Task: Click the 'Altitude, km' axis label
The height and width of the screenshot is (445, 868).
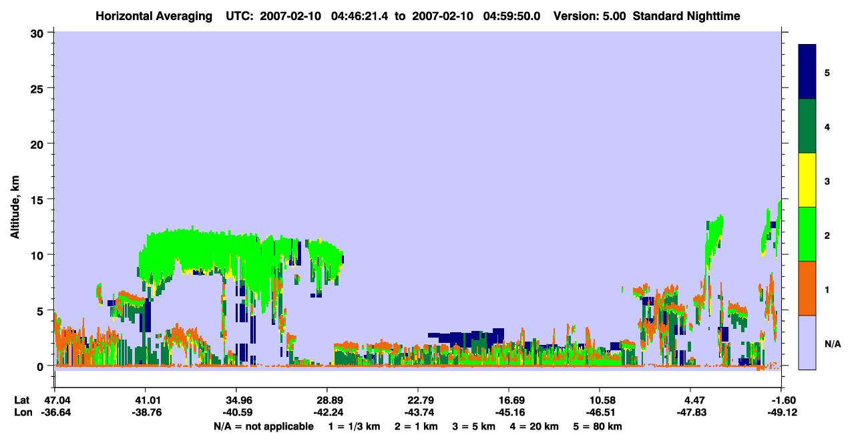Action: pos(15,205)
